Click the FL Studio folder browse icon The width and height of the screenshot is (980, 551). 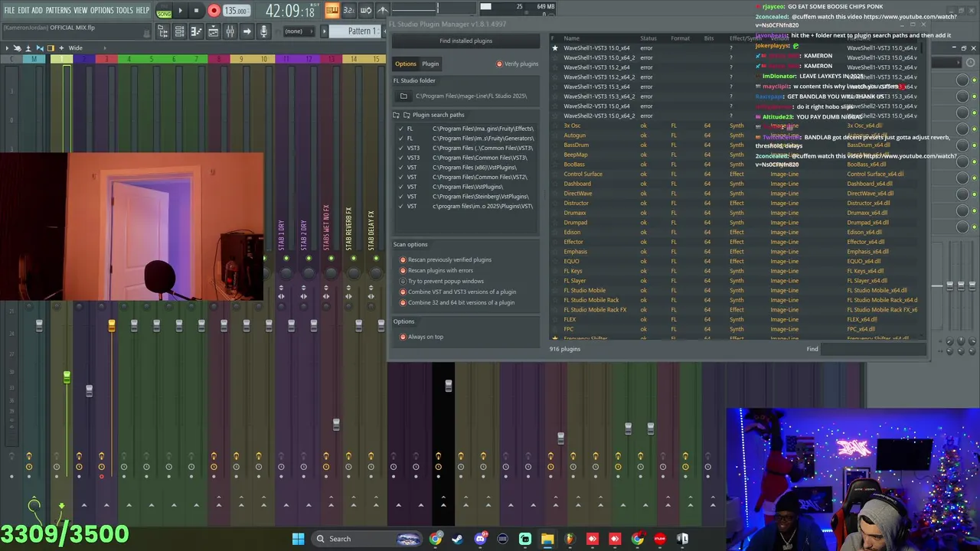tap(403, 96)
